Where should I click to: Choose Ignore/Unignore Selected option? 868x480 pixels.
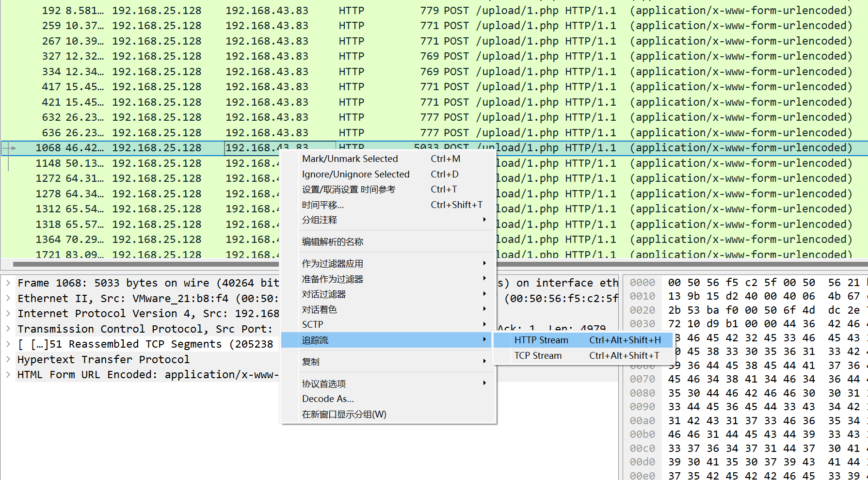click(x=355, y=175)
